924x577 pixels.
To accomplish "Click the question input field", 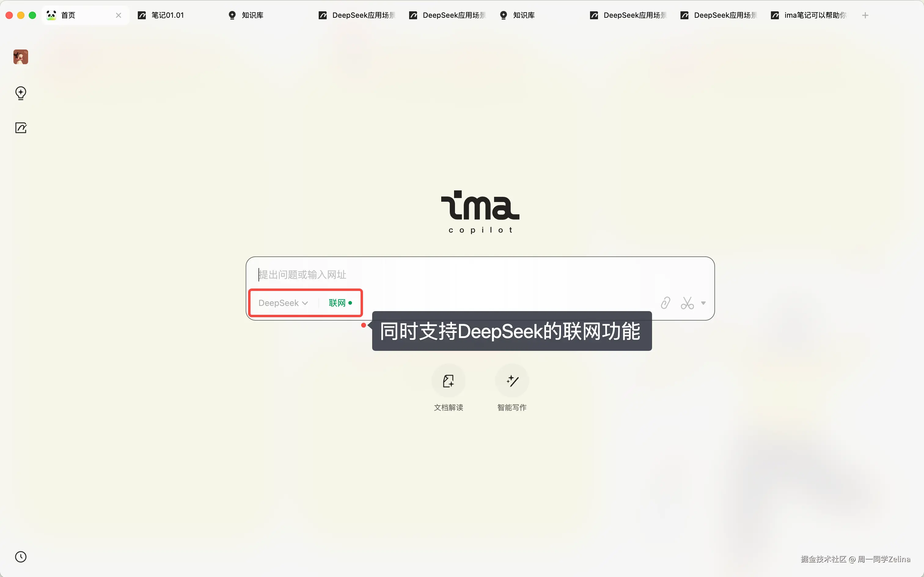I will (x=480, y=275).
